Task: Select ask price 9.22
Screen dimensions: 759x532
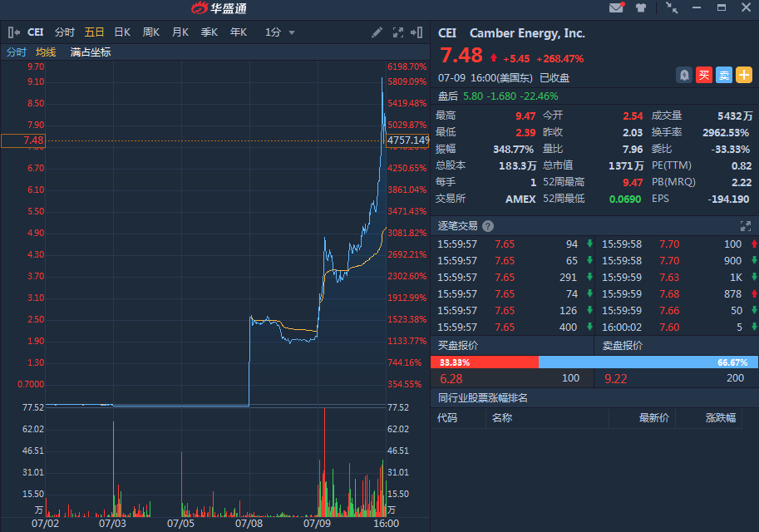Action: pyautogui.click(x=616, y=378)
